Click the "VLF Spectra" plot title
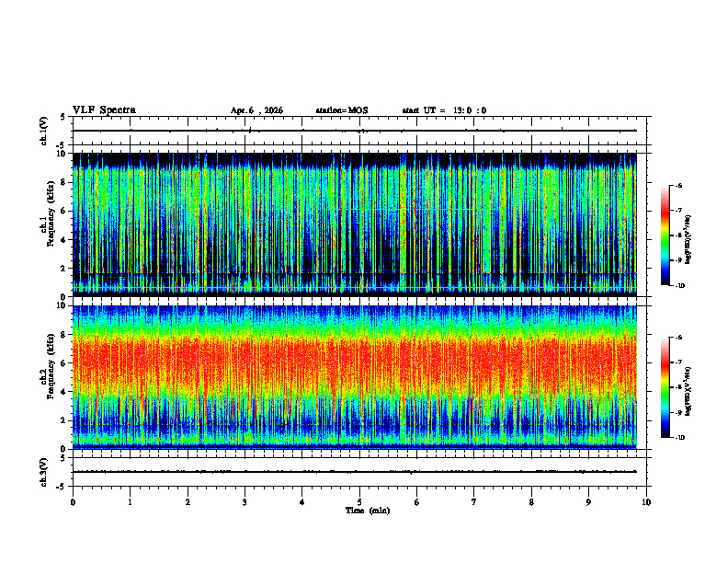 tap(104, 110)
